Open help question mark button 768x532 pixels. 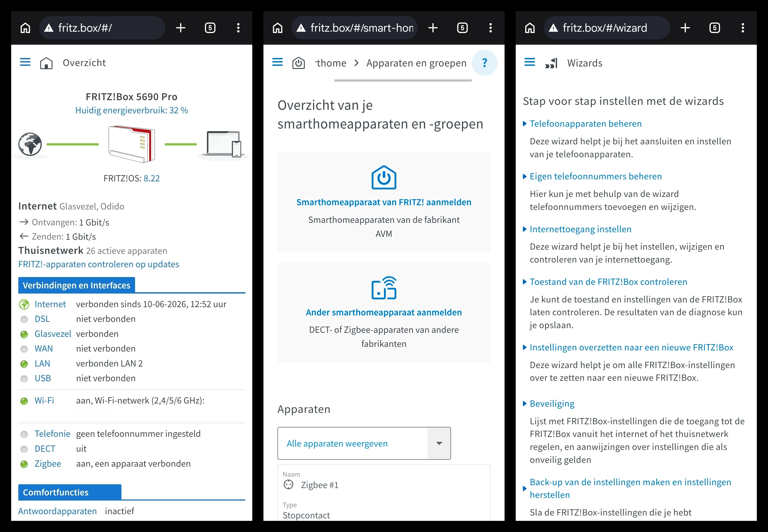tap(484, 63)
